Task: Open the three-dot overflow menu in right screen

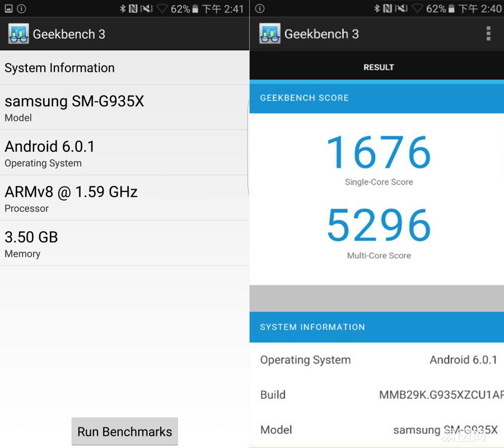Action: point(488,34)
